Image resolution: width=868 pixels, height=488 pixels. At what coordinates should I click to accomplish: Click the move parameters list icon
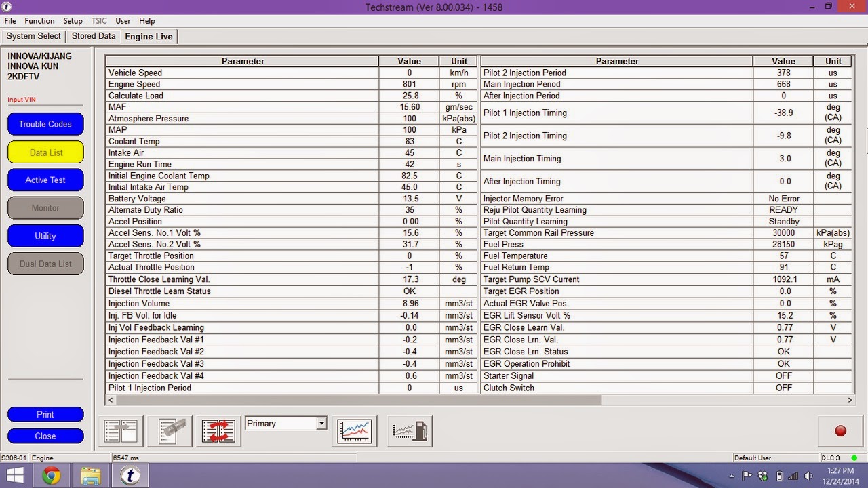pos(121,430)
